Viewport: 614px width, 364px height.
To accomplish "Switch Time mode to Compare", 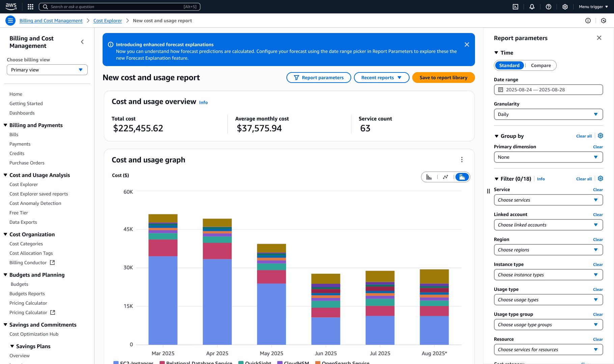I will (541, 65).
